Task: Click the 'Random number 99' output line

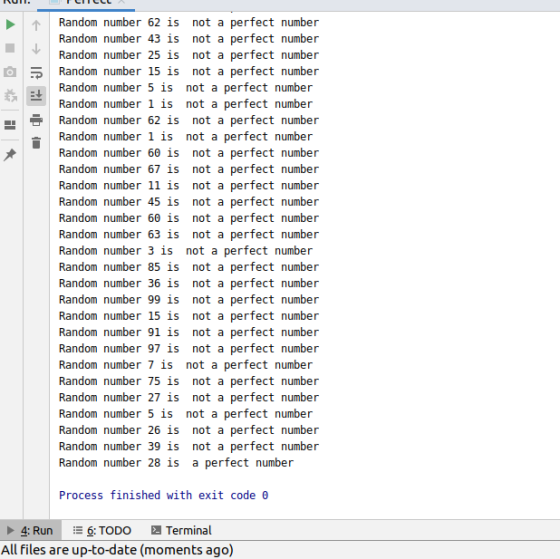Action: 189,300
